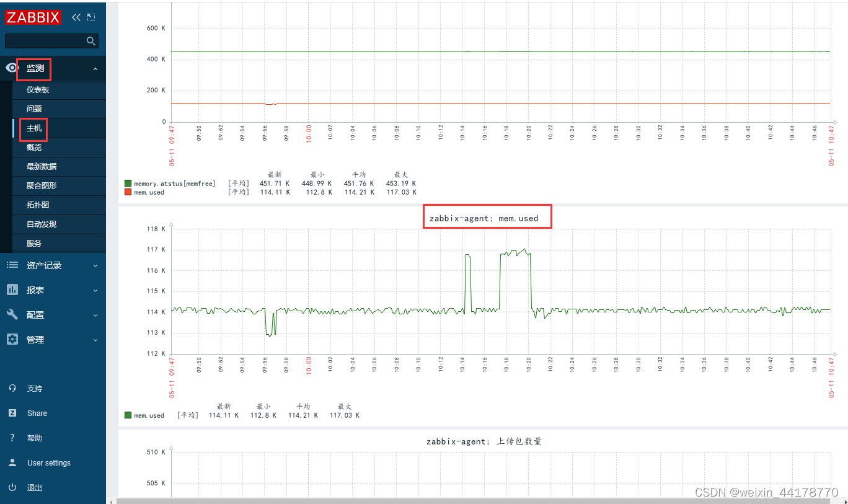This screenshot has width=848, height=504.
Task: Expand the 管理 section chevron
Action: tap(95, 340)
